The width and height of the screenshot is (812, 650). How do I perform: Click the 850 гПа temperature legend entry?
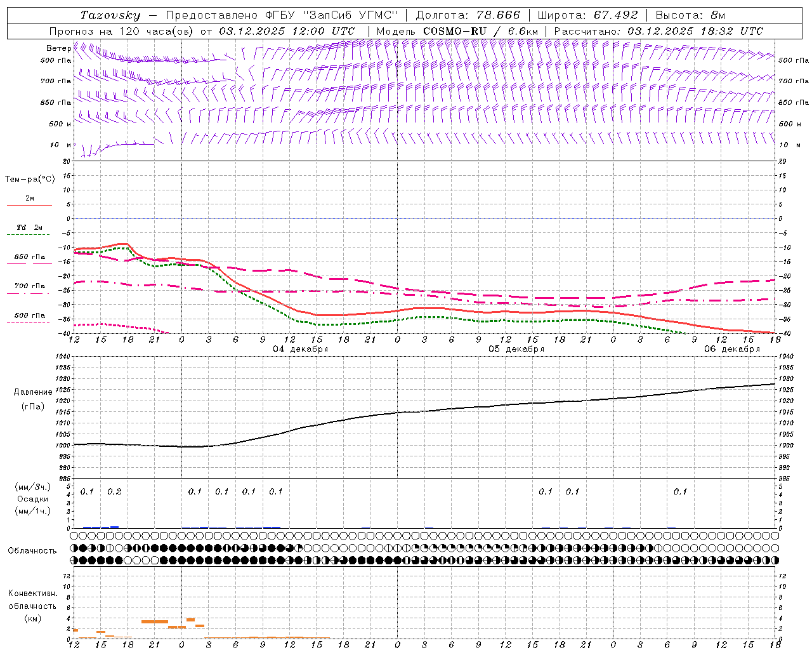point(30,257)
